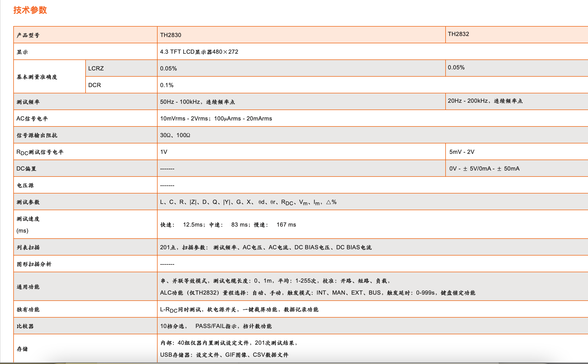Click the 测试参数 row label

(x=28, y=202)
